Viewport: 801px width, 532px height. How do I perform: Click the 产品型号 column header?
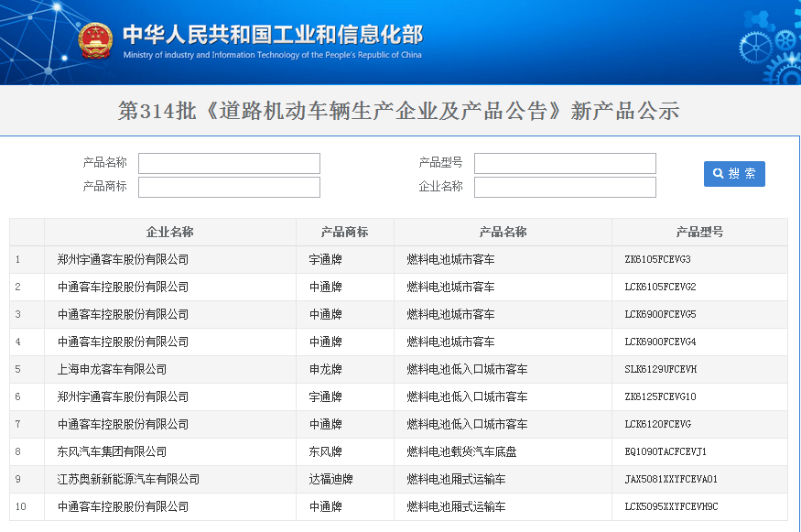tap(699, 232)
